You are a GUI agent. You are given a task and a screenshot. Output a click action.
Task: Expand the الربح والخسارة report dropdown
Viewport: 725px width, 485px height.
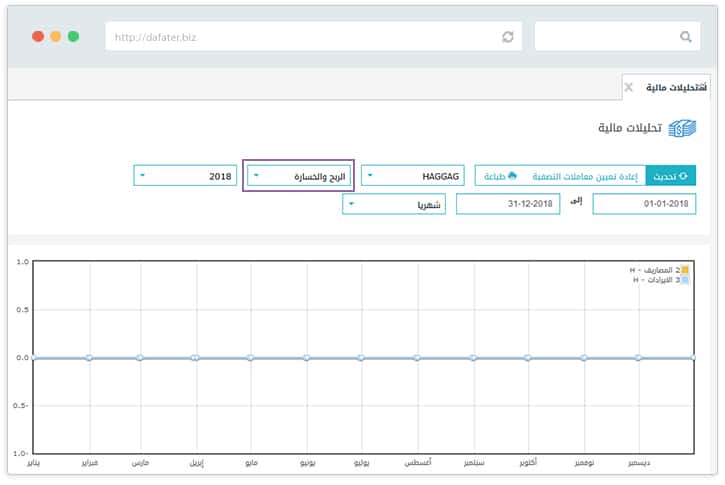tap(298, 176)
